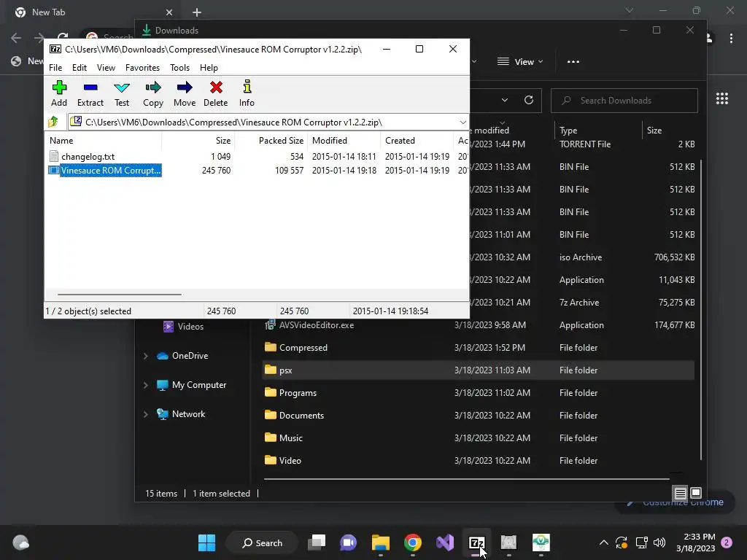This screenshot has height=560, width=747.
Task: Open 7-Zip File menu
Action: (55, 68)
